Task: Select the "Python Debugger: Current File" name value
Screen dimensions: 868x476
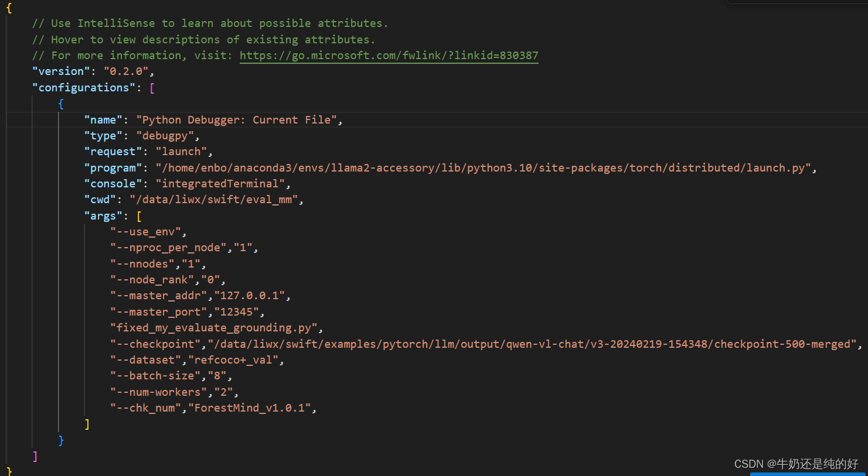Action: tap(237, 119)
